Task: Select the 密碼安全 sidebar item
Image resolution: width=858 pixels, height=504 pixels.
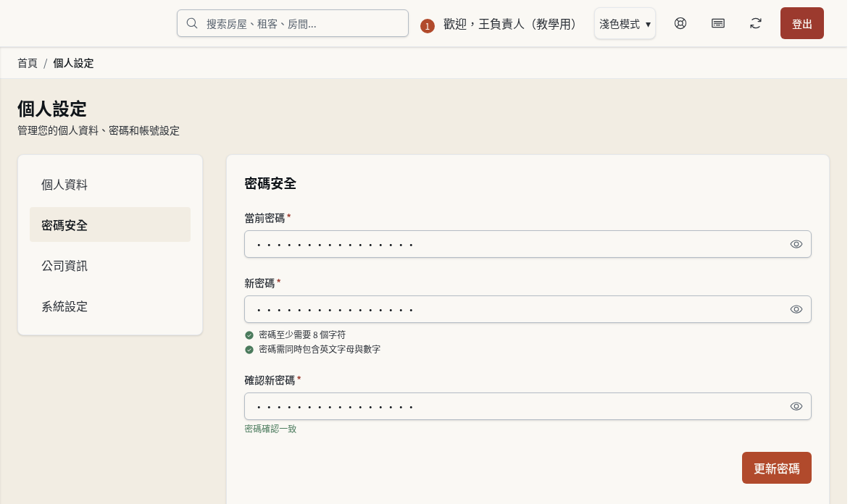Action: click(110, 224)
